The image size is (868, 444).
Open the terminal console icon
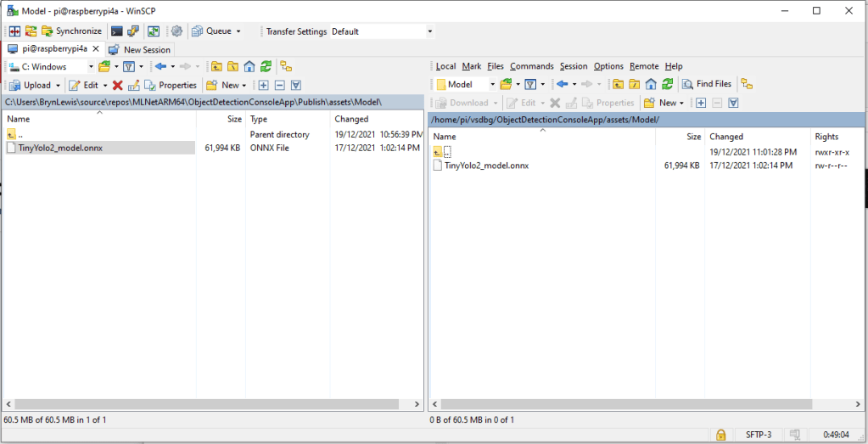pyautogui.click(x=116, y=31)
